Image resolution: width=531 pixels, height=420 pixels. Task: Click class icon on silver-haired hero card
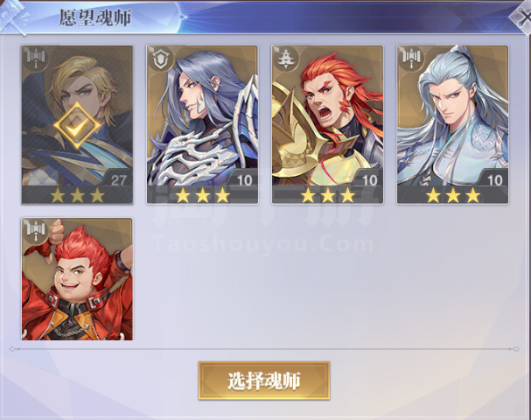pyautogui.click(x=411, y=59)
